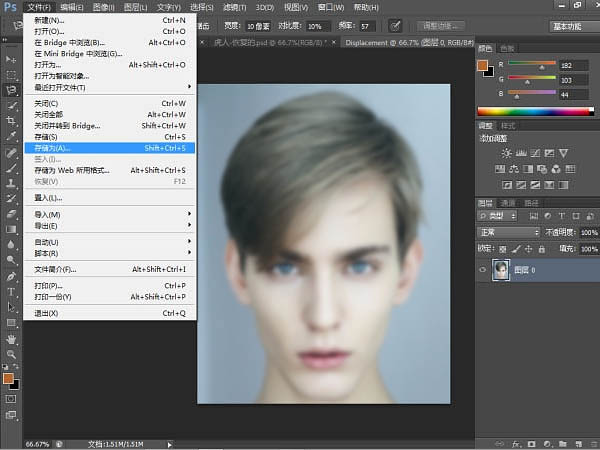600x450 pixels.
Task: Click the 不透明度 opacity value field
Action: tap(589, 232)
